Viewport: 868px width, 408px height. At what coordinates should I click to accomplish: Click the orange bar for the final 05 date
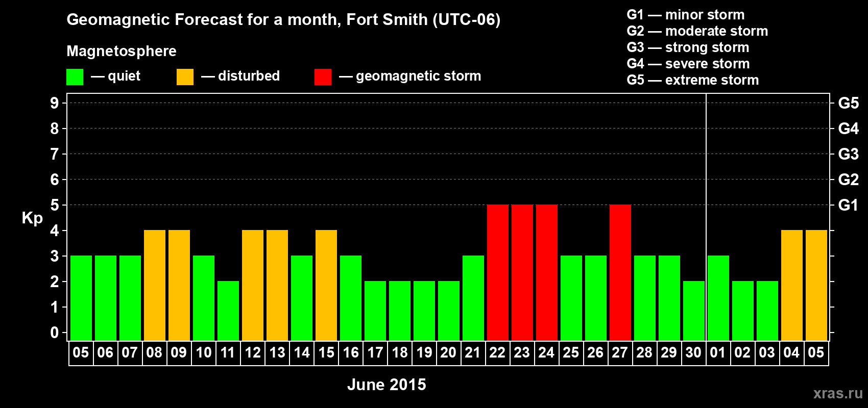[x=816, y=285]
